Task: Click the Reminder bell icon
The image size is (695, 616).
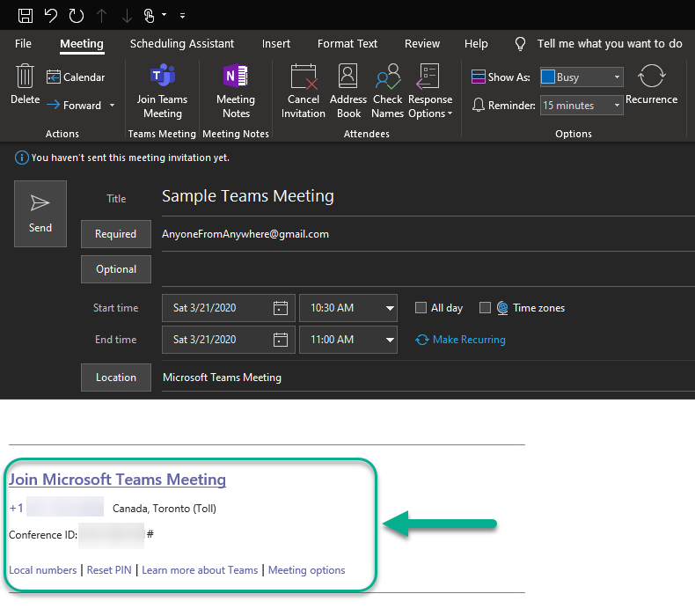Action: (479, 105)
